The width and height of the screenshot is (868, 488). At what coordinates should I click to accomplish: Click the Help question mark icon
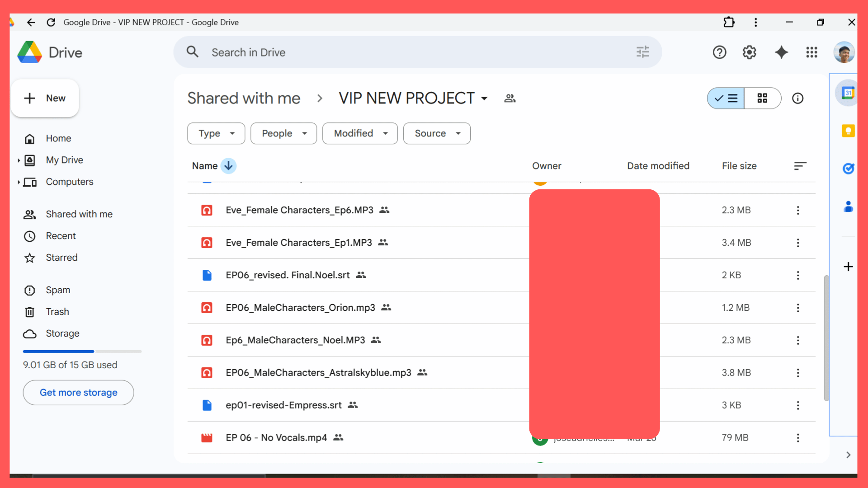(x=719, y=52)
